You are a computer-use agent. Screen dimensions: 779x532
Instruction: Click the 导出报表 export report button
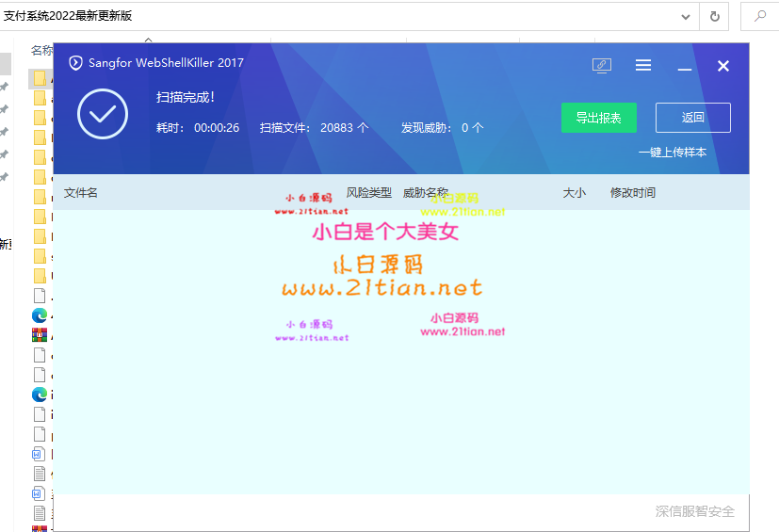point(599,118)
